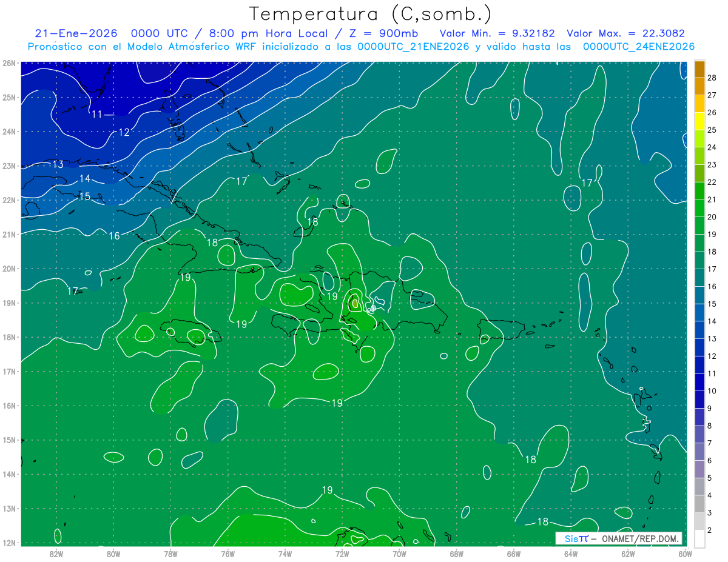
Task: Click latitude axis label "17N"
Action: click(9, 371)
